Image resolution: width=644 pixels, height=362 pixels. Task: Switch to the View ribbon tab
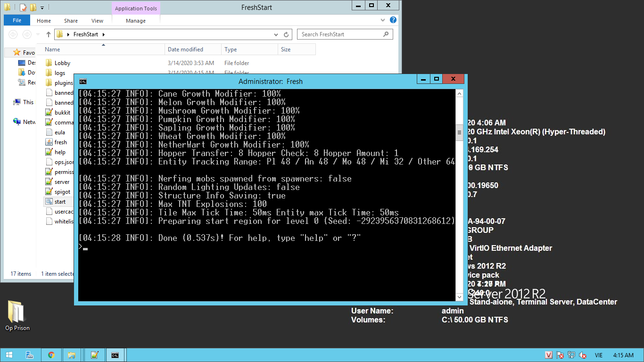(x=97, y=20)
